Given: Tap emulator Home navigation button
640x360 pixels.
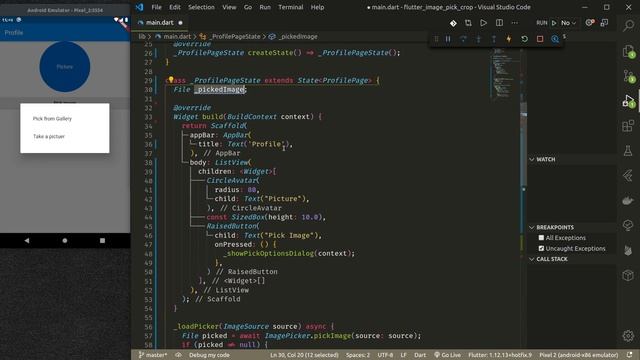Looking at the screenshot, I should pyautogui.click(x=64, y=240).
